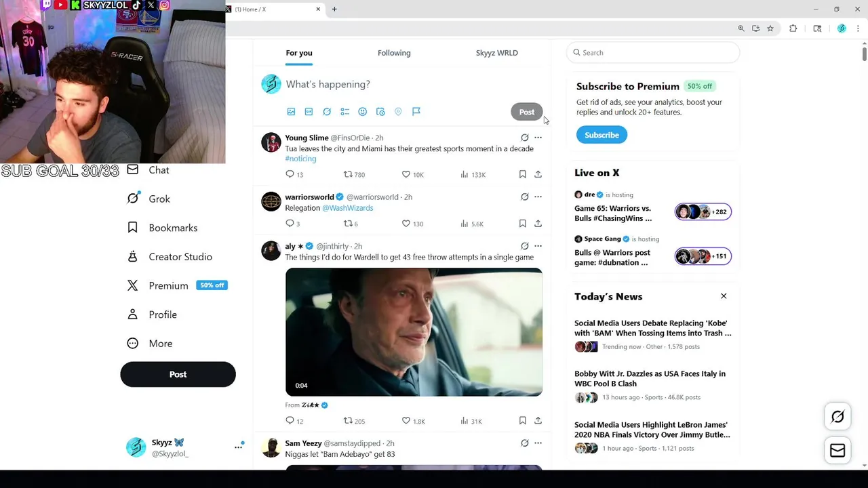Open the emoji picker in composer
The height and width of the screenshot is (488, 868).
(362, 112)
